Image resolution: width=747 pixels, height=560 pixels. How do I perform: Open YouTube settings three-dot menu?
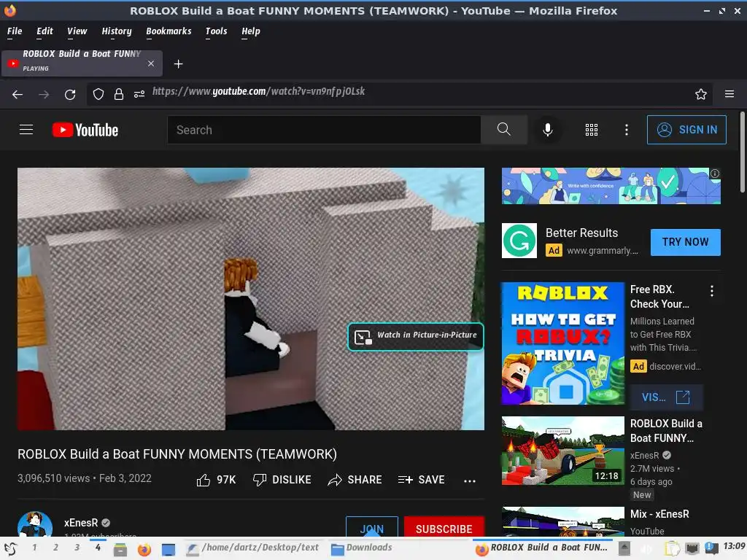[627, 130]
